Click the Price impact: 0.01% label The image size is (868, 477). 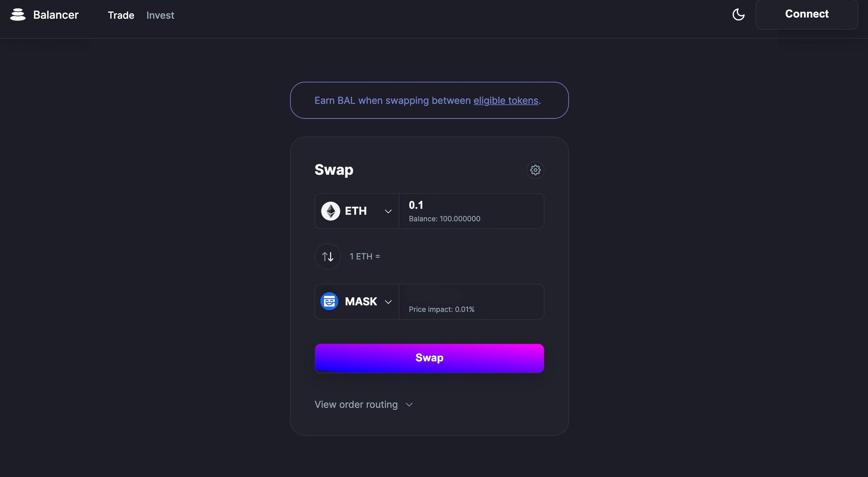coord(442,309)
